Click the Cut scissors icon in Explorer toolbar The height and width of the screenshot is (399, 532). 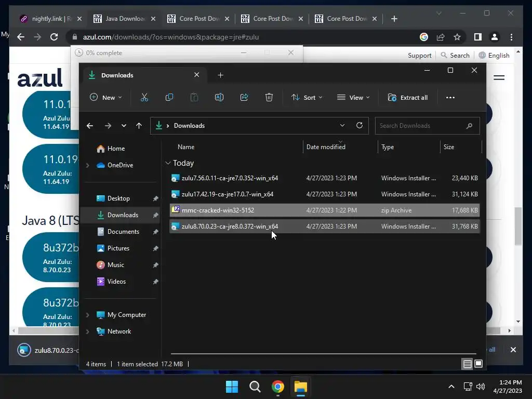click(144, 97)
